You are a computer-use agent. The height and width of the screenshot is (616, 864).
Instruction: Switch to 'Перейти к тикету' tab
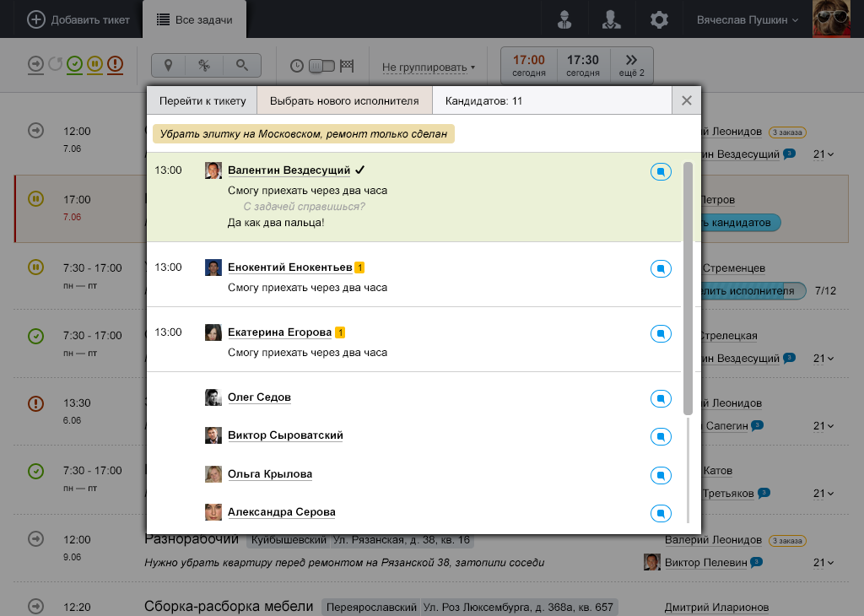(x=202, y=100)
